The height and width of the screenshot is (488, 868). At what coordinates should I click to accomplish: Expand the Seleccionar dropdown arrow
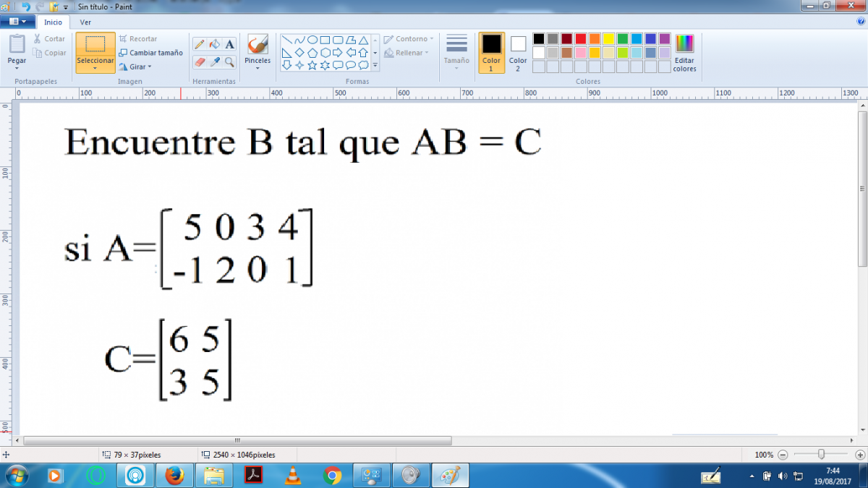click(95, 69)
